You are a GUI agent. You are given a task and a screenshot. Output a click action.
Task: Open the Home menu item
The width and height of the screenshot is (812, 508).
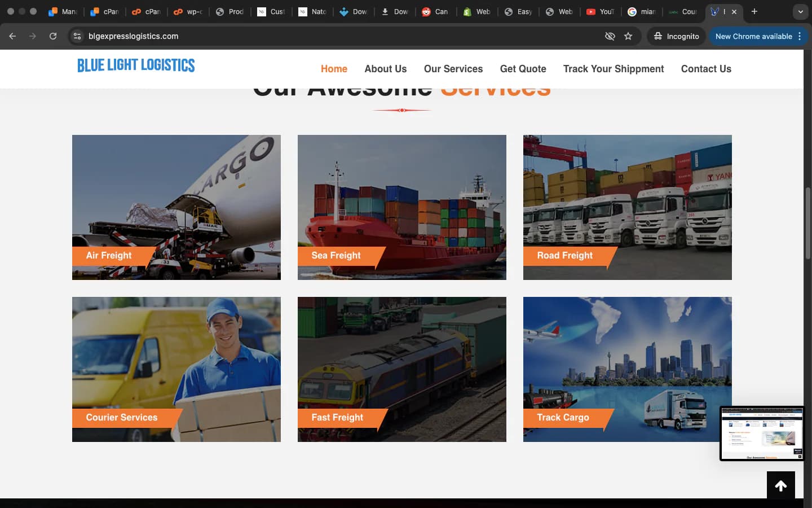(x=334, y=69)
